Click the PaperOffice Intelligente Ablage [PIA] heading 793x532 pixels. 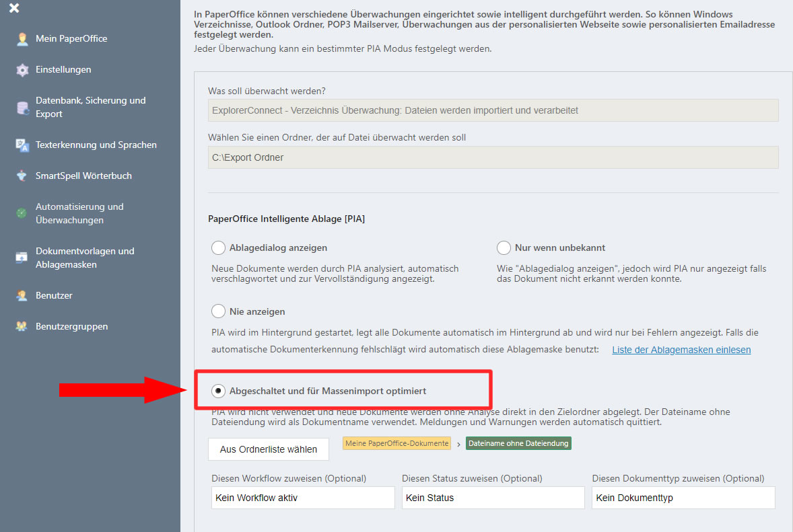coord(286,219)
